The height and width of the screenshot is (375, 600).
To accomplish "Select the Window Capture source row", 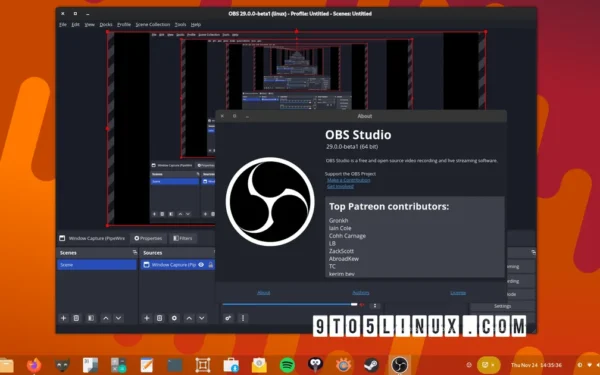I will coord(177,264).
